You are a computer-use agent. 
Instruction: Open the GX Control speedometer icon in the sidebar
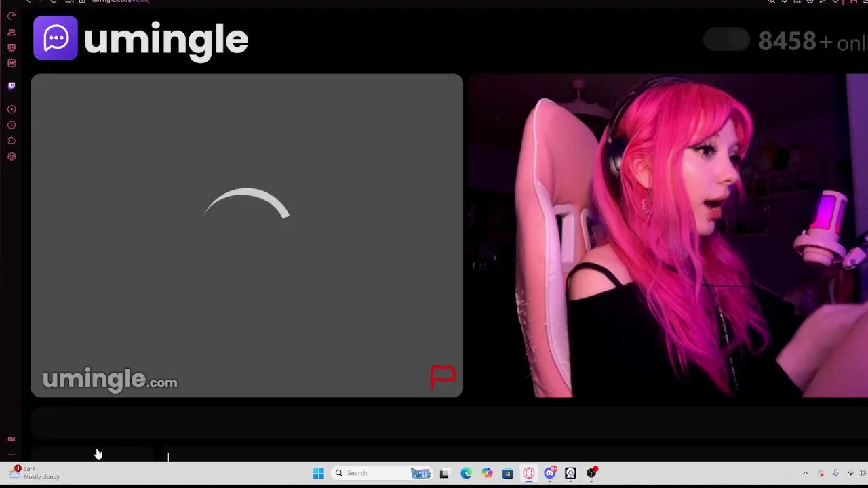12,16
